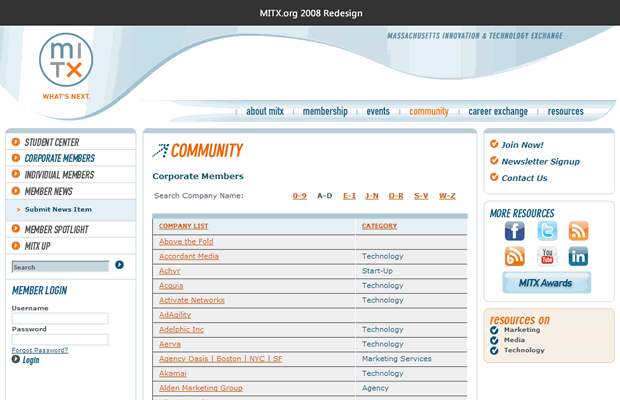Open the about mitx menu
This screenshot has width=620, height=400.
[x=265, y=111]
